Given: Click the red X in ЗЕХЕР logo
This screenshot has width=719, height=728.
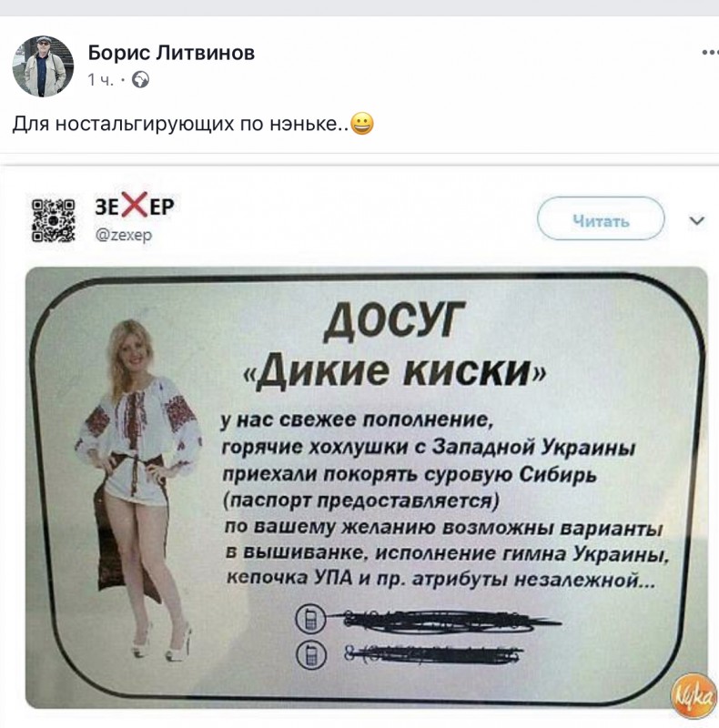Looking at the screenshot, I should click(x=135, y=204).
